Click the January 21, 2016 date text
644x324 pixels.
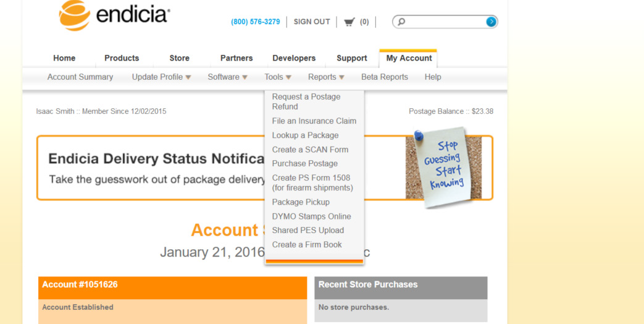tap(212, 252)
